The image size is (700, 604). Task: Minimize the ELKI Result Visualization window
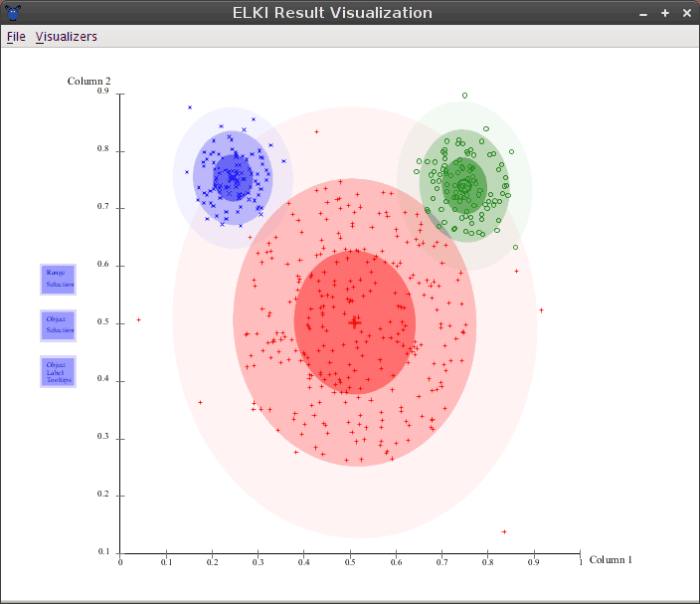pos(644,14)
